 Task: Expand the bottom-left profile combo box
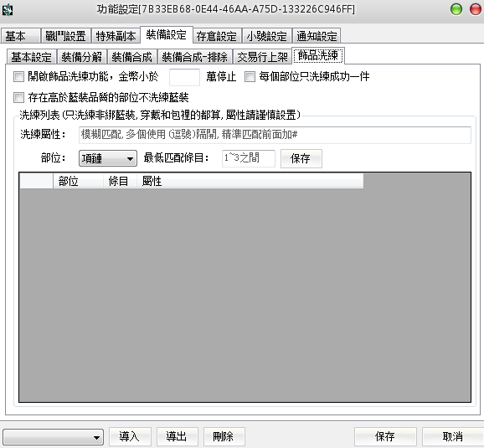(x=53, y=437)
